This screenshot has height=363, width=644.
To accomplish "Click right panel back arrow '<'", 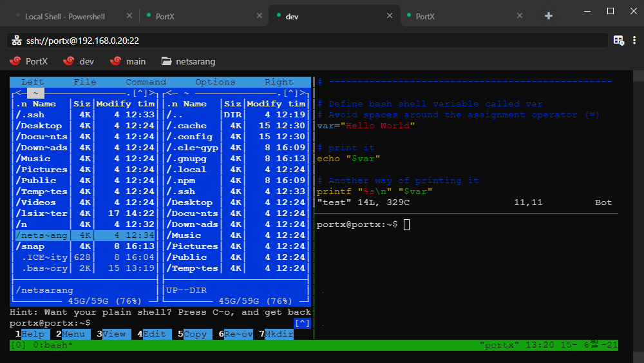I will pos(169,93).
